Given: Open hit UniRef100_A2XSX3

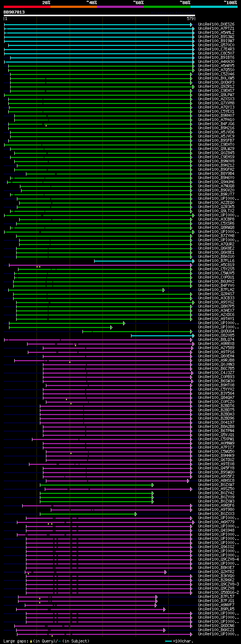Looking at the screenshot, I should [x=216, y=99].
